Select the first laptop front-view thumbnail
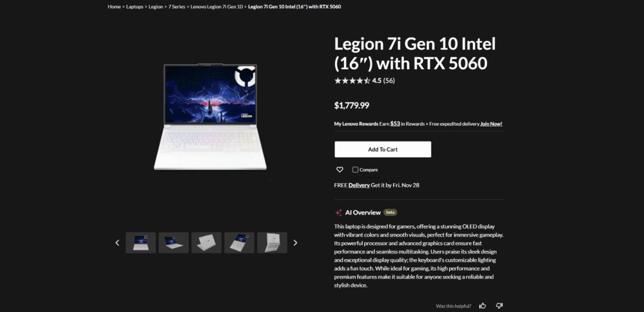This screenshot has width=644, height=312. coord(141,243)
